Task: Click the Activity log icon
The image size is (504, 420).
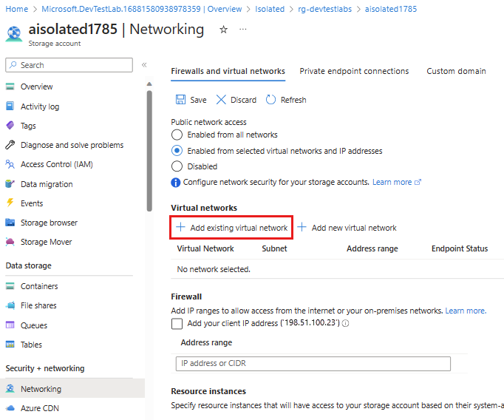Action: click(10, 106)
